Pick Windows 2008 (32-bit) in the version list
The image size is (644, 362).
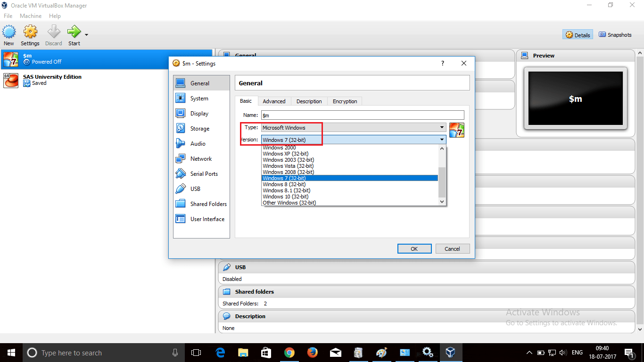tap(350, 172)
